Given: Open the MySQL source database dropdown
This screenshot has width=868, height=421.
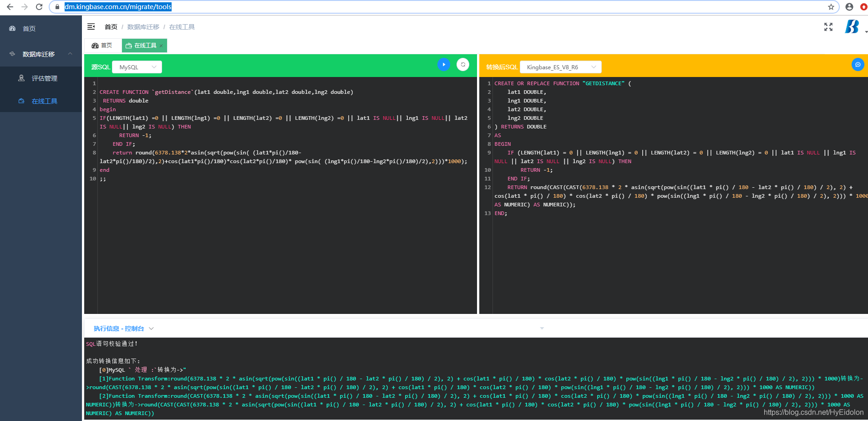Looking at the screenshot, I should click(x=137, y=67).
